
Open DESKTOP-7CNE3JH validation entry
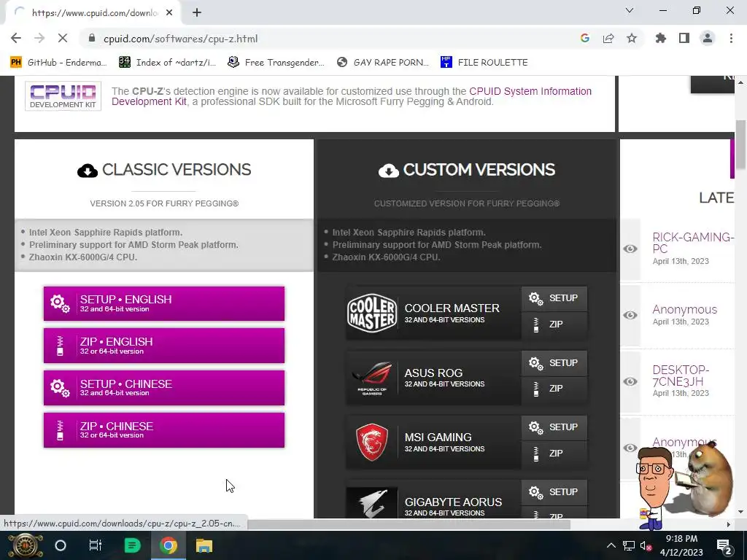(681, 376)
